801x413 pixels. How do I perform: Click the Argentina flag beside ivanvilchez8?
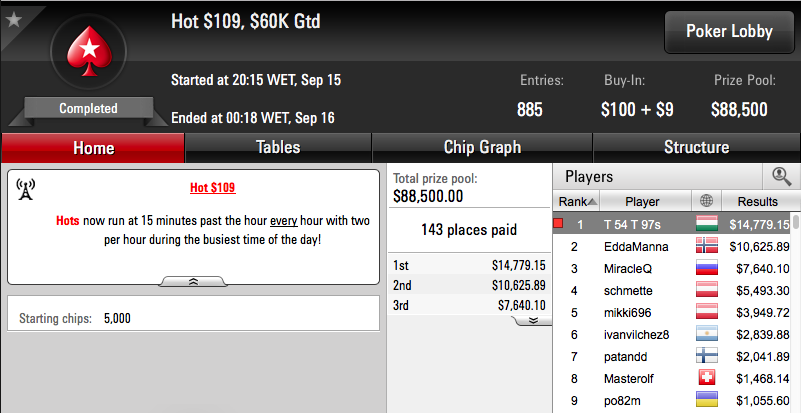point(706,334)
